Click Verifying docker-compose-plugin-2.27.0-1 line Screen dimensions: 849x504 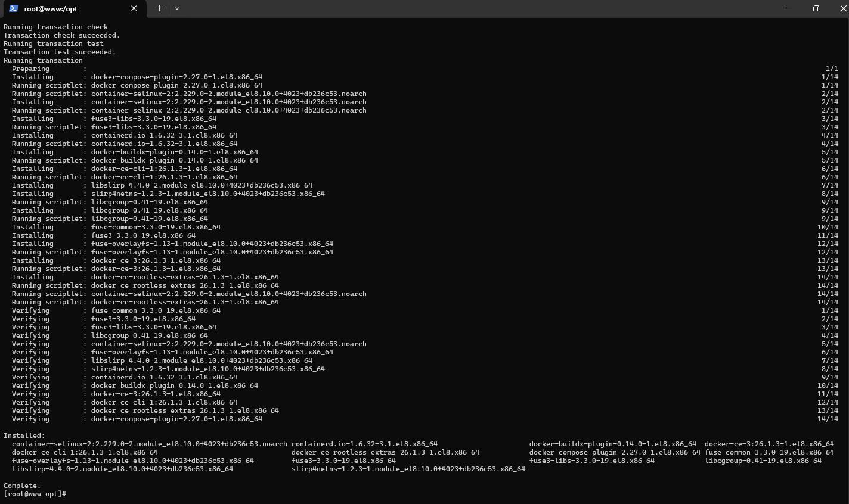pos(424,419)
